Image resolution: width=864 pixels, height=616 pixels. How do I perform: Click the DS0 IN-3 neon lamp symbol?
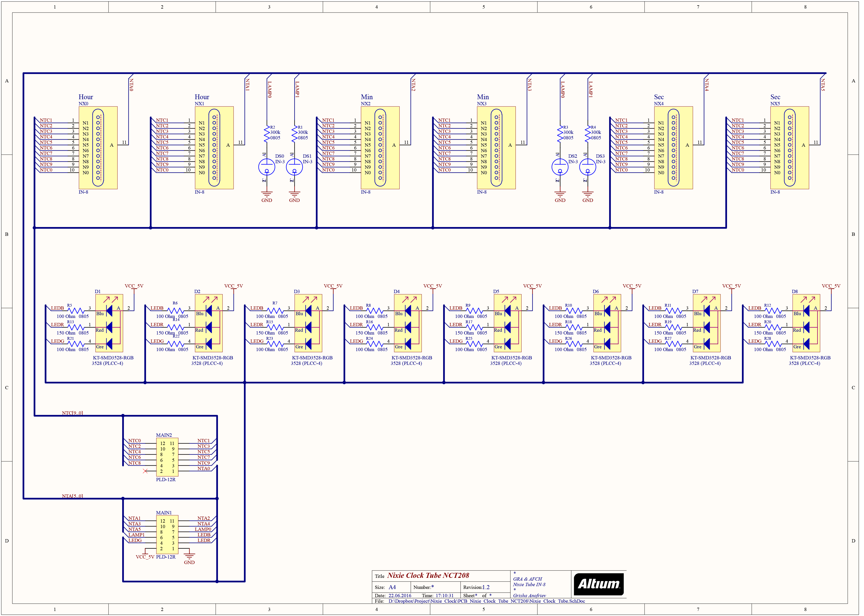266,167
